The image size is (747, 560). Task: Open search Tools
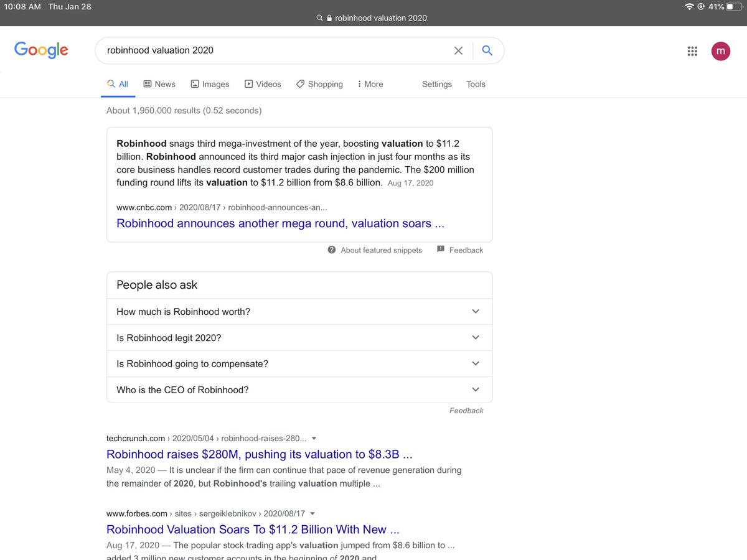[x=476, y=84]
